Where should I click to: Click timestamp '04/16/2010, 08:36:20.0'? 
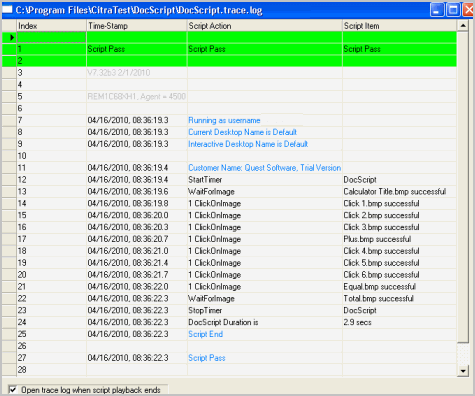[x=128, y=215]
